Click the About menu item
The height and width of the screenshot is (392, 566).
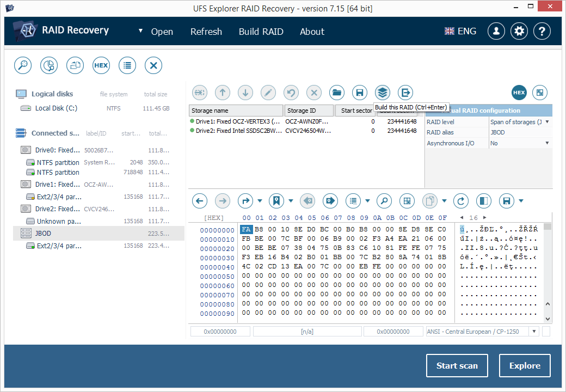pos(312,32)
